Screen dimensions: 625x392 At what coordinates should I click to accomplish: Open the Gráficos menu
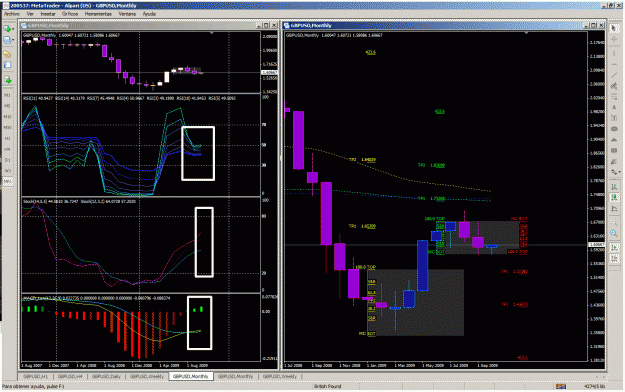pyautogui.click(x=70, y=14)
